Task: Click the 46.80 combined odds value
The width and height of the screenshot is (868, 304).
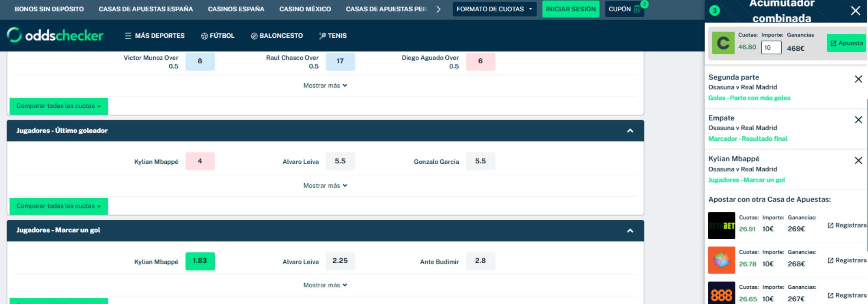Action: click(x=747, y=47)
